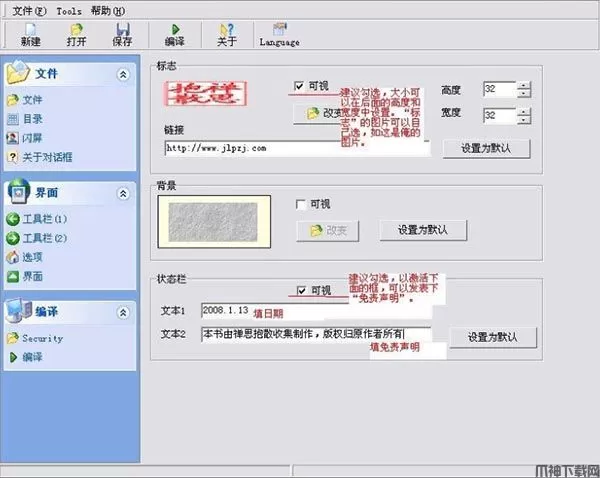This screenshot has width=600, height=478.
Task: Click the Language toolbar icon
Action: 280,34
